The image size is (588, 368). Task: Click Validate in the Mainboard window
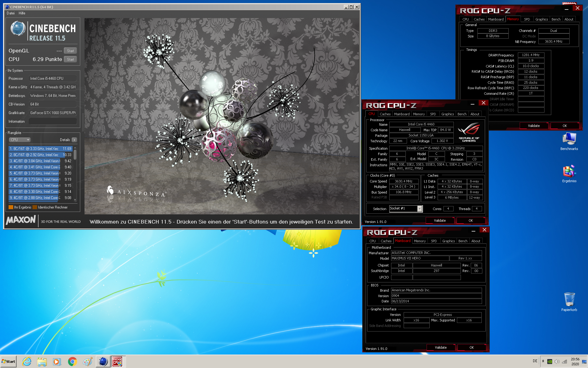coord(441,347)
